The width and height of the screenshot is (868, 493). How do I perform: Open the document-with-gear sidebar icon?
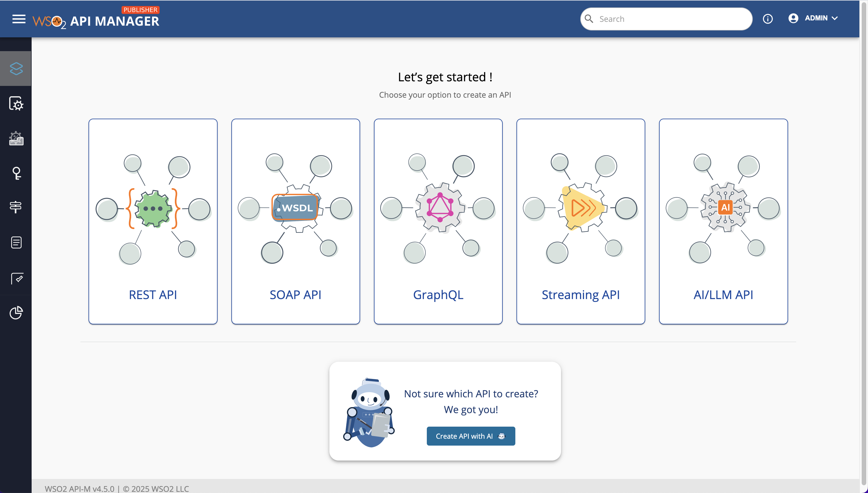tap(16, 104)
